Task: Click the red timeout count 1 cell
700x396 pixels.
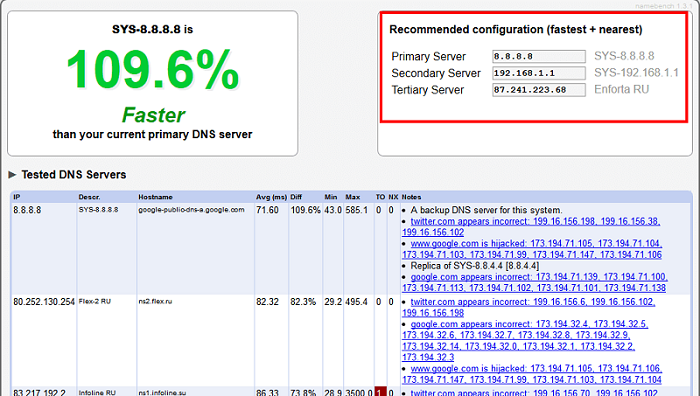Action: coord(380,392)
